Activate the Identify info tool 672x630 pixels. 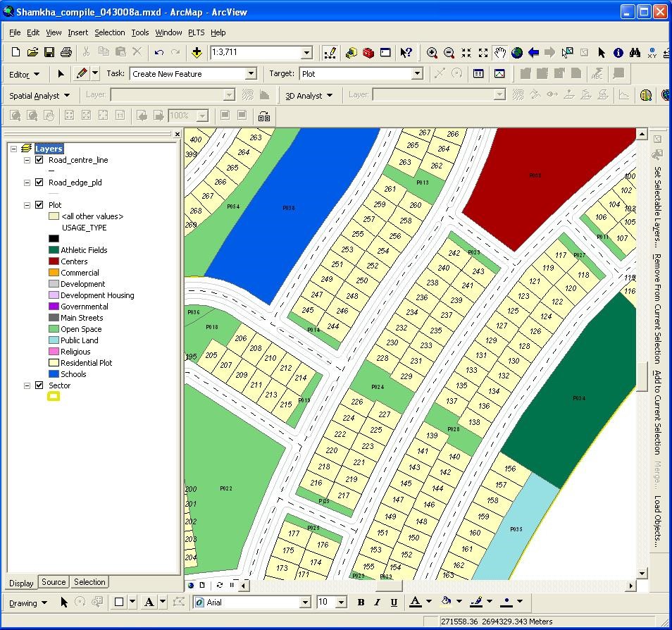click(618, 52)
